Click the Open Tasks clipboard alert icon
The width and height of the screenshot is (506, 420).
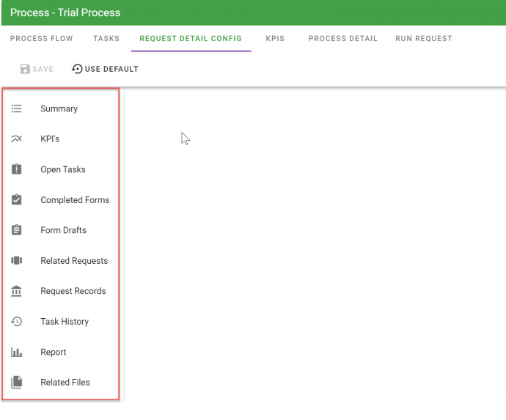[17, 169]
